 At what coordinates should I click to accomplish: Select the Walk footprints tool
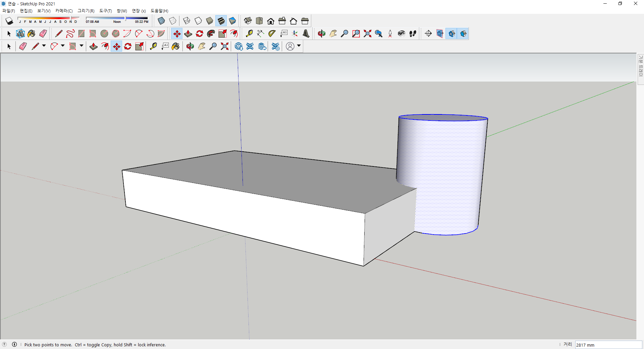pos(413,34)
